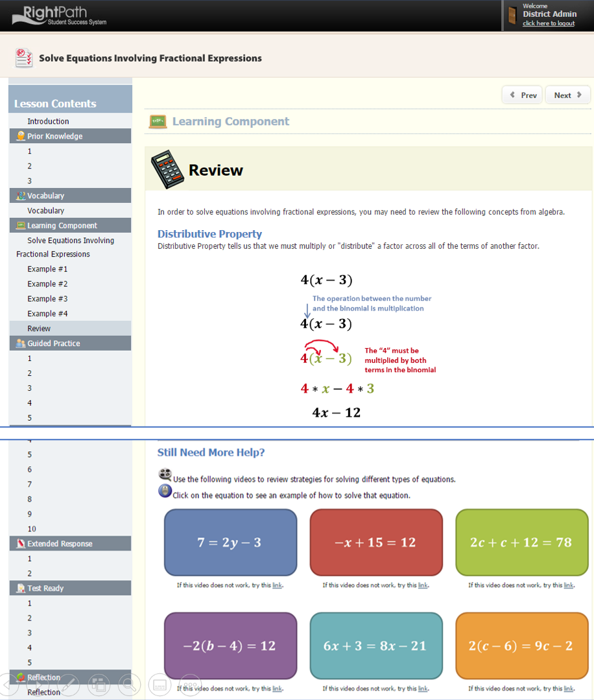Select the Reflection section header
This screenshot has width=594, height=700.
(x=70, y=677)
